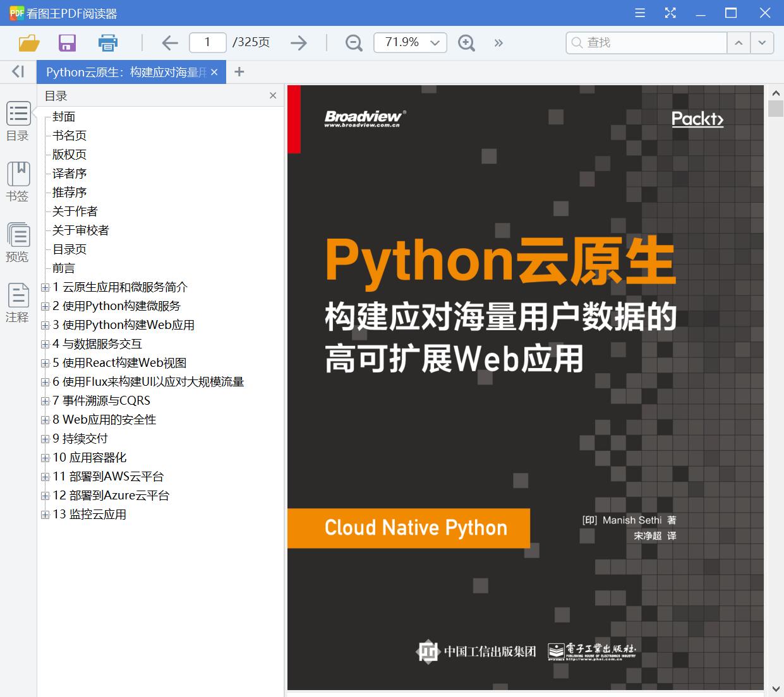Image resolution: width=784 pixels, height=697 pixels.
Task: Jump to 目录页 in the outline
Action: pos(69,249)
